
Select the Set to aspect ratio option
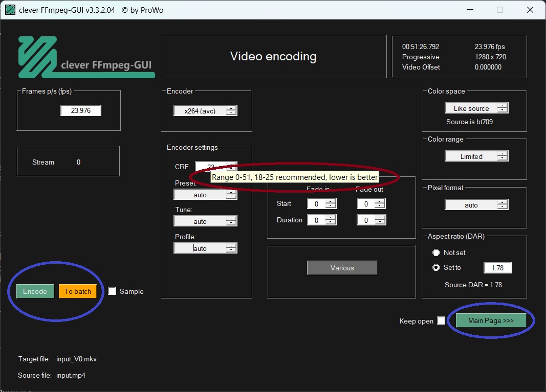436,267
